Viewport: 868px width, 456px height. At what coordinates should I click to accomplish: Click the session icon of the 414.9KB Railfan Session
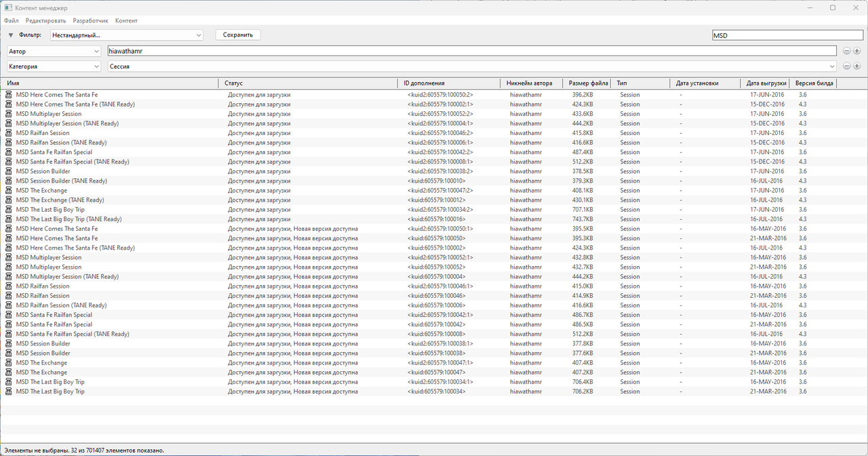(x=9, y=296)
